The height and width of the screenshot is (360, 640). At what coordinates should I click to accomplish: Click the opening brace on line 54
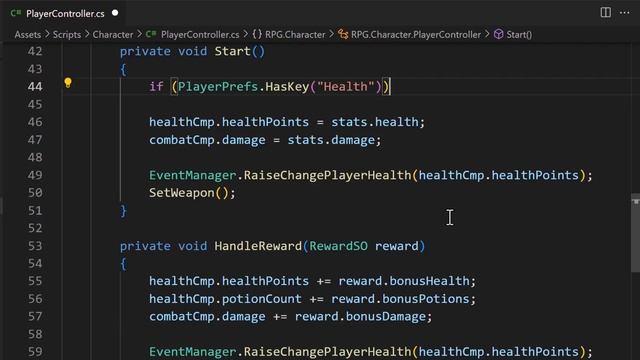(123, 264)
